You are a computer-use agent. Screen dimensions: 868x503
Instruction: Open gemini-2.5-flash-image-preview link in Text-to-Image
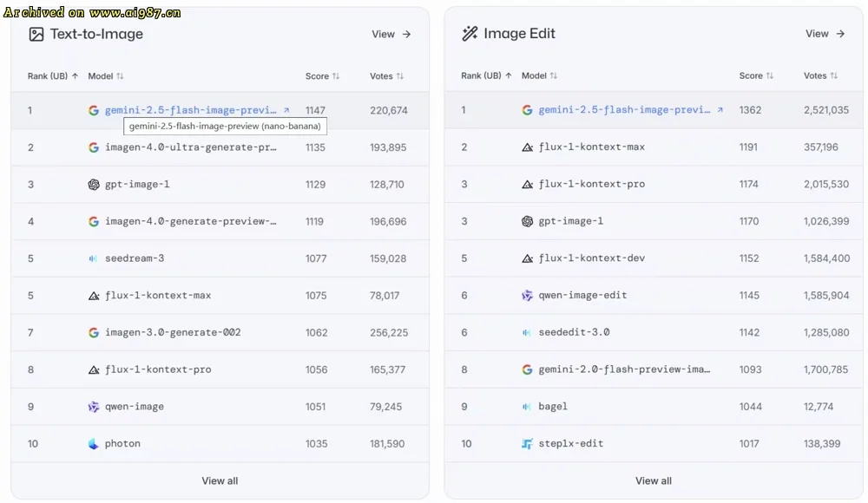(x=190, y=110)
